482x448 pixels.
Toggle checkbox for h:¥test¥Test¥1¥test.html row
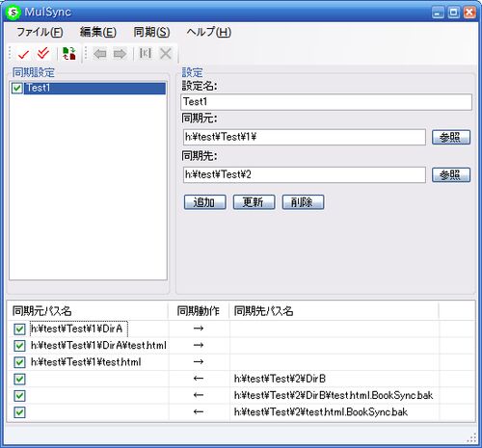click(19, 362)
